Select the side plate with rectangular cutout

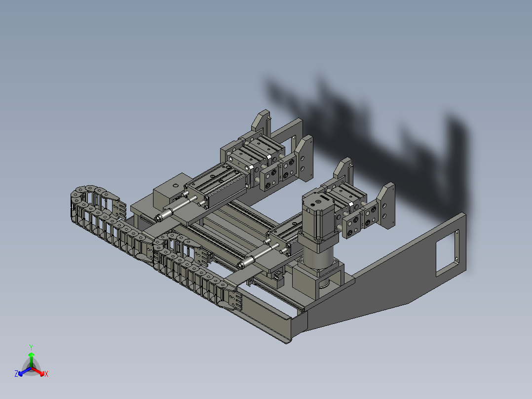(383, 272)
